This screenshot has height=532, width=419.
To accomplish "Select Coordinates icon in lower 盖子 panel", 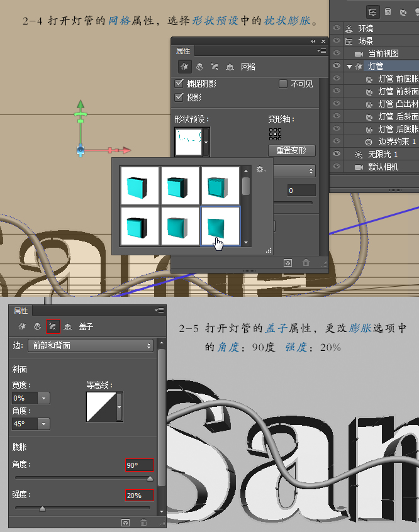I will click(68, 326).
